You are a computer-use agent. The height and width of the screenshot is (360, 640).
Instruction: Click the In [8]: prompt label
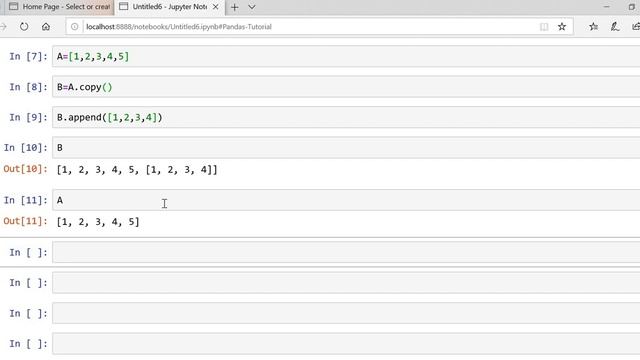click(28, 87)
